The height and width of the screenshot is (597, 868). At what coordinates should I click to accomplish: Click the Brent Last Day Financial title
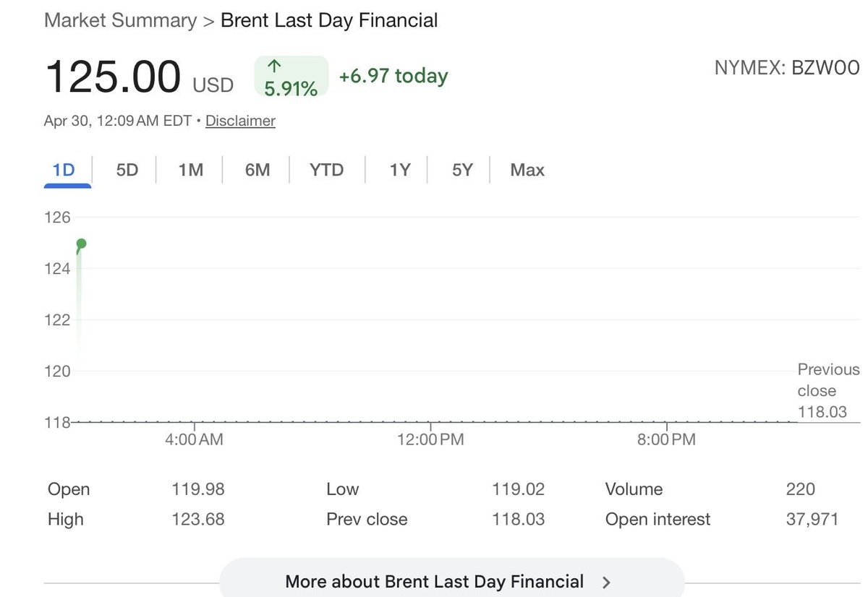(329, 20)
